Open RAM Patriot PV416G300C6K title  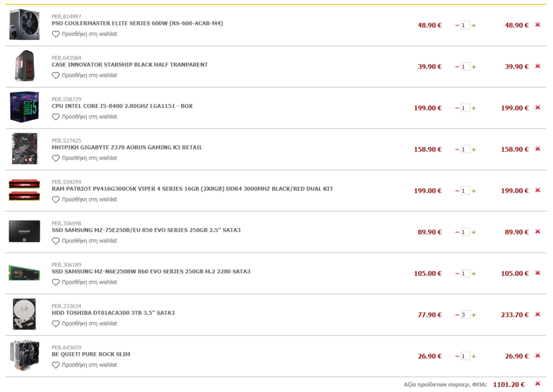(192, 188)
